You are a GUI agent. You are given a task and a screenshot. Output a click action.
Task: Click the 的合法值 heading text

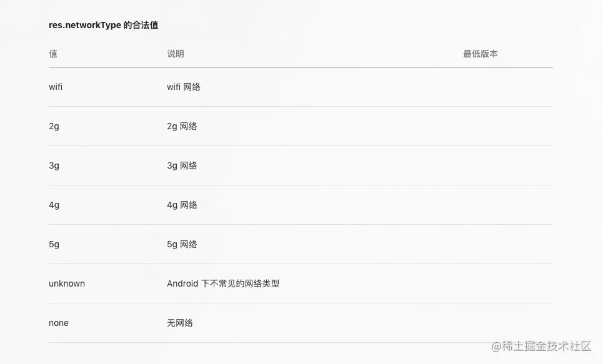click(141, 26)
